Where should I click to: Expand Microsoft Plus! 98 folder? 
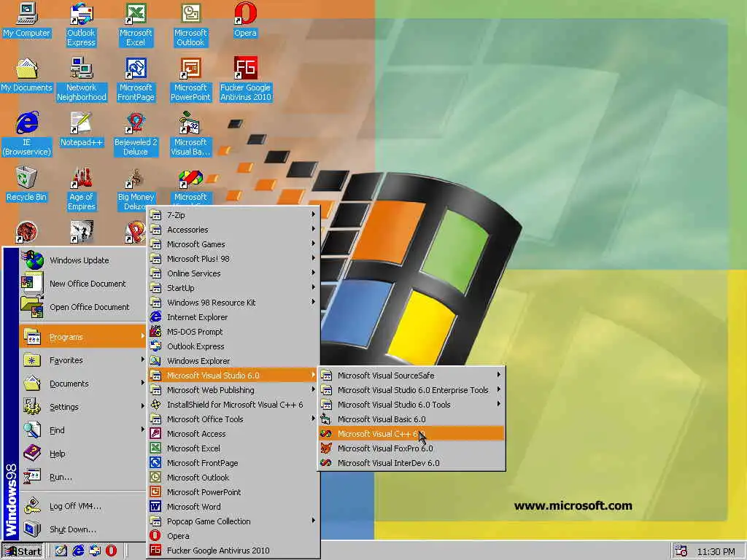[233, 259]
